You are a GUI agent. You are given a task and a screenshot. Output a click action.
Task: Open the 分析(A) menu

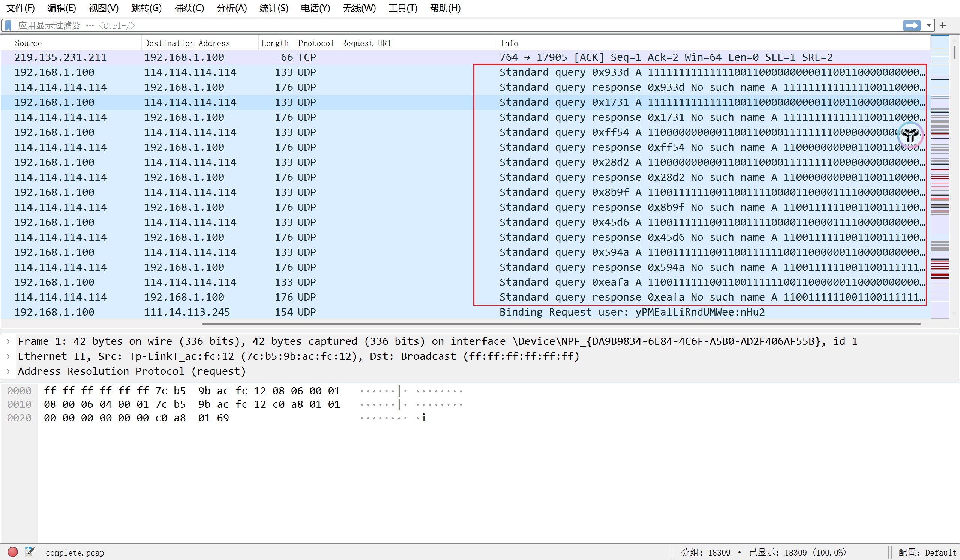pyautogui.click(x=232, y=8)
